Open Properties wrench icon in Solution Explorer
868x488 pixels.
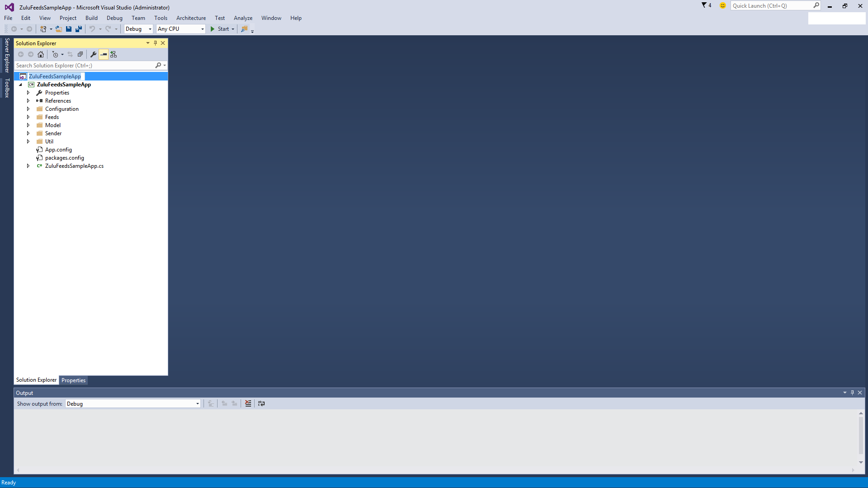94,54
